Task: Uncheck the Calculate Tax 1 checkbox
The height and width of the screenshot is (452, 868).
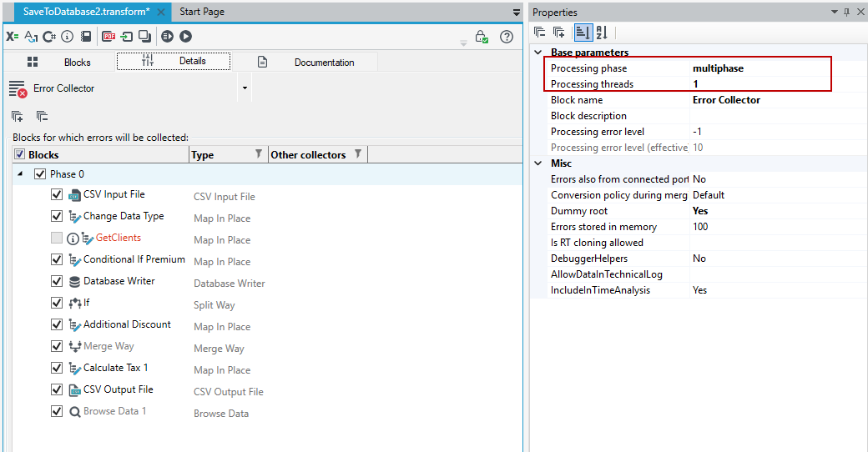Action: click(57, 368)
